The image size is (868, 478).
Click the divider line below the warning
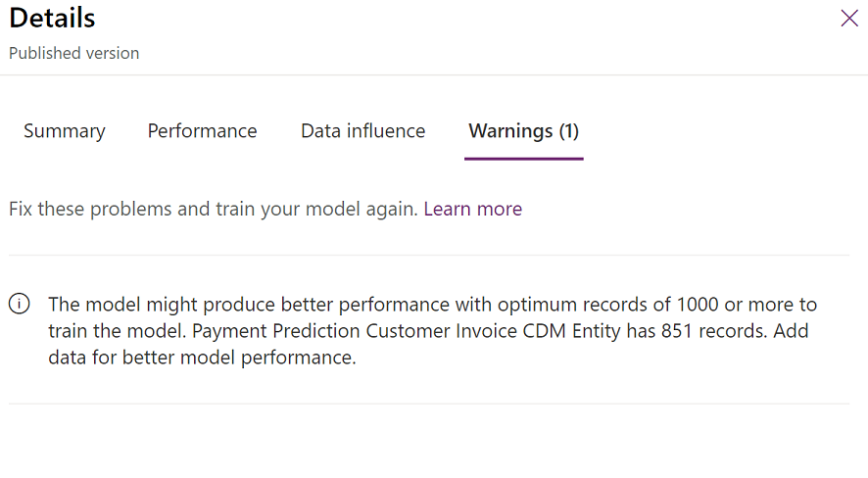coord(429,404)
